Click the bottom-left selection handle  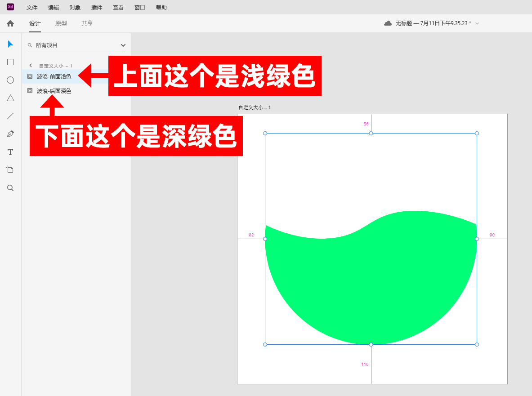tap(265, 344)
